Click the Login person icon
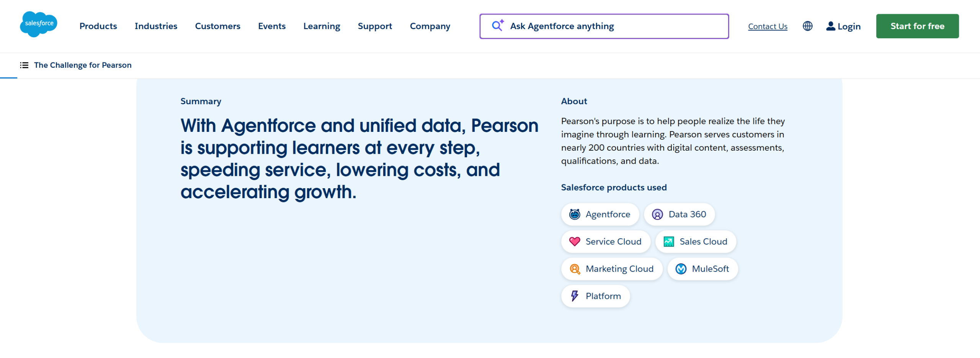 830,26
